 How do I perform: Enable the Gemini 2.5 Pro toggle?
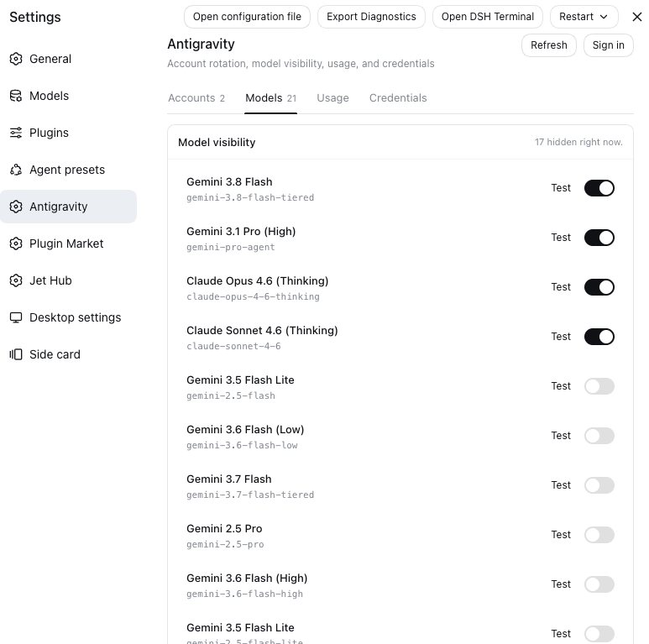point(599,535)
